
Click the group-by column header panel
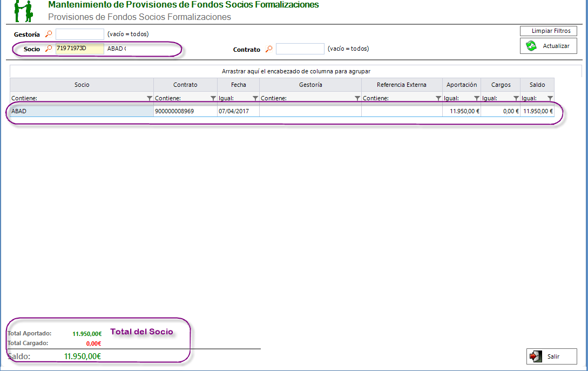[x=295, y=71]
